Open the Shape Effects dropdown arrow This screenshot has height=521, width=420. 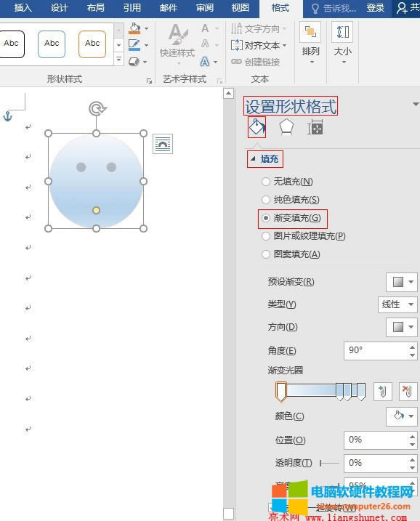(x=145, y=62)
